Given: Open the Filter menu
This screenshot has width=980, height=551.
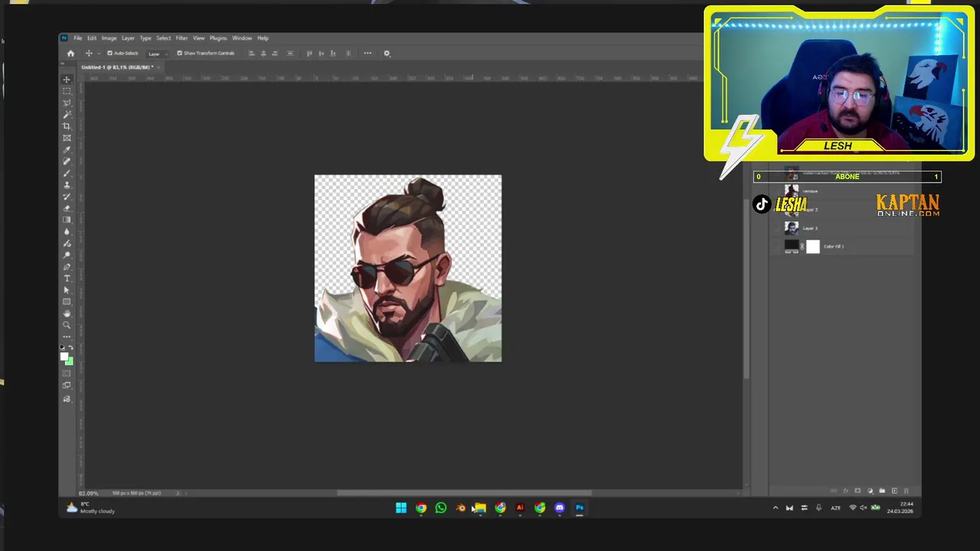Looking at the screenshot, I should click(x=181, y=37).
